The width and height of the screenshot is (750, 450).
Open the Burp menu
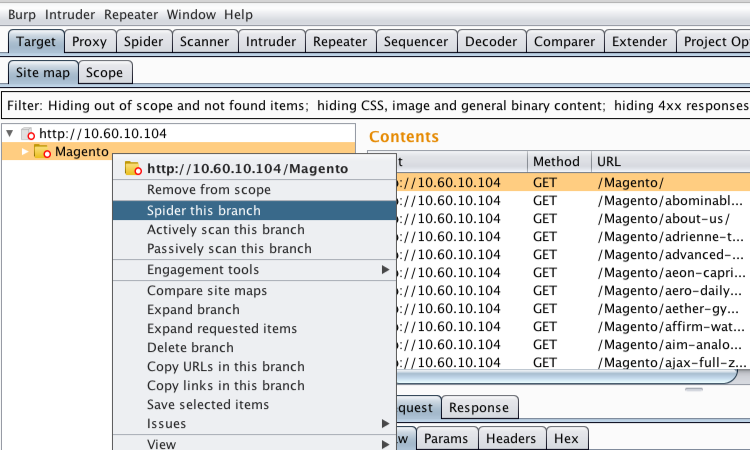tap(22, 15)
